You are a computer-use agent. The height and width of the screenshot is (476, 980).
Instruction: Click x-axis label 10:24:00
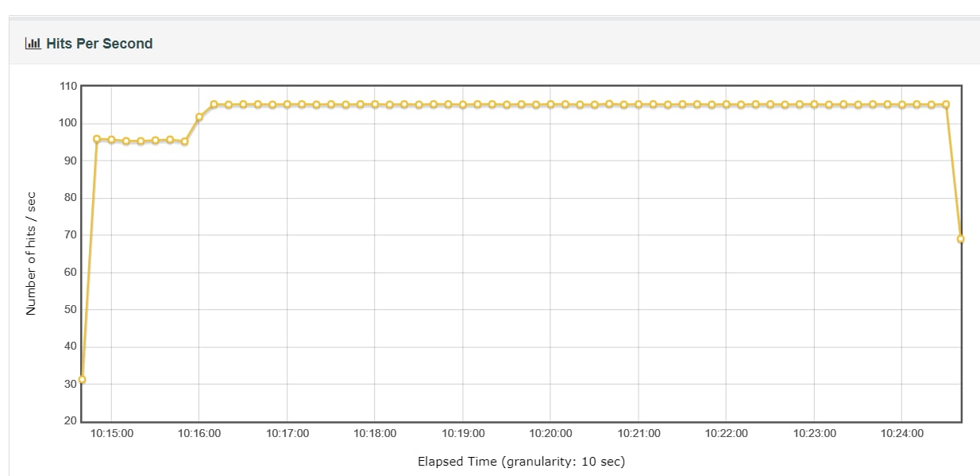pyautogui.click(x=902, y=434)
